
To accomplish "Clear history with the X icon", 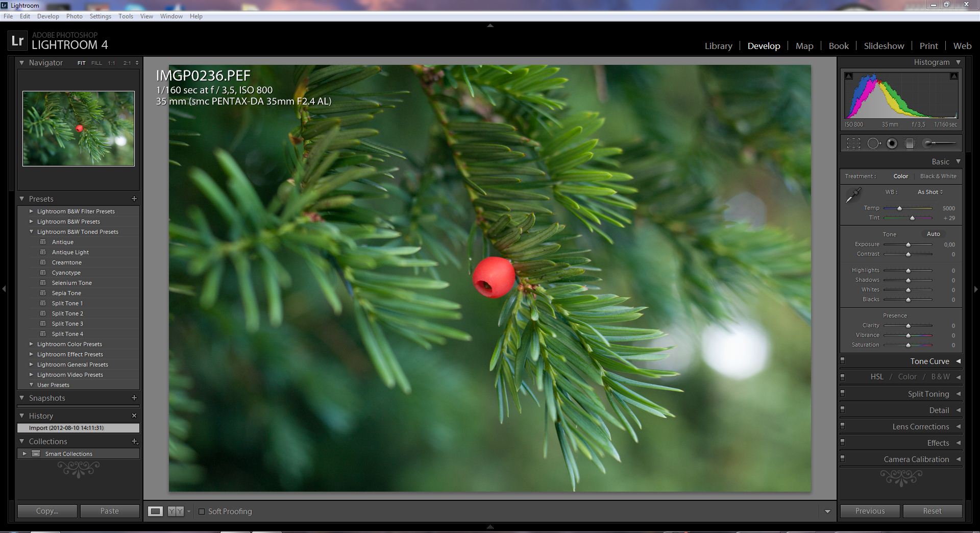I will point(134,416).
